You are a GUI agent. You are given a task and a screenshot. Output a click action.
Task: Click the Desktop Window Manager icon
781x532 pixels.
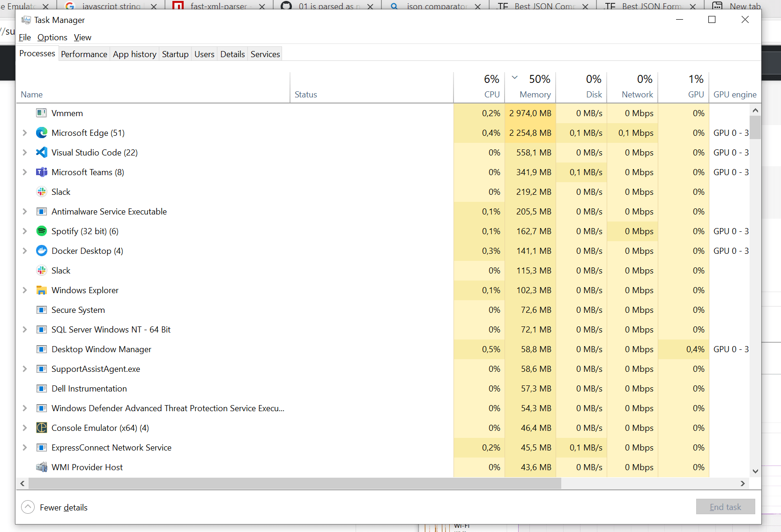point(42,349)
